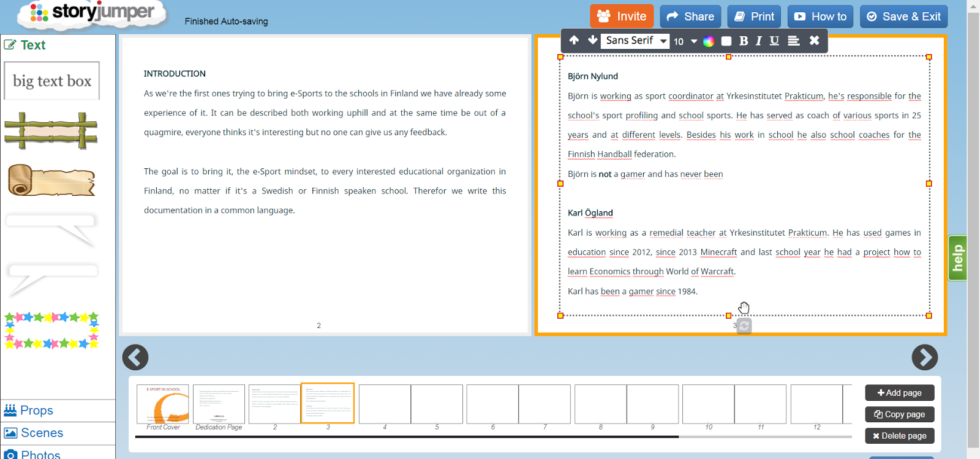Select page 4 thumbnail
This screenshot has height=459, width=980.
pyautogui.click(x=385, y=404)
